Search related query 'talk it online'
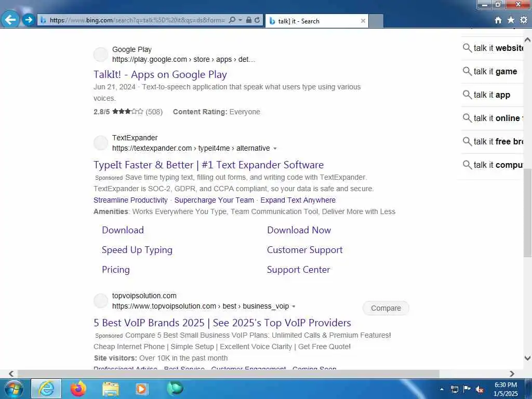Image resolution: width=532 pixels, height=399 pixels. click(x=493, y=118)
